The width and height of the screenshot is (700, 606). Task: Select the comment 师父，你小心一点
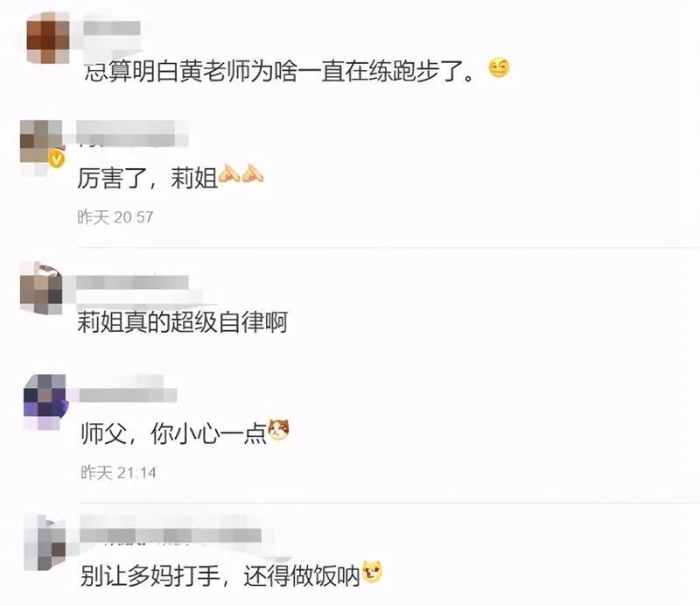173,433
